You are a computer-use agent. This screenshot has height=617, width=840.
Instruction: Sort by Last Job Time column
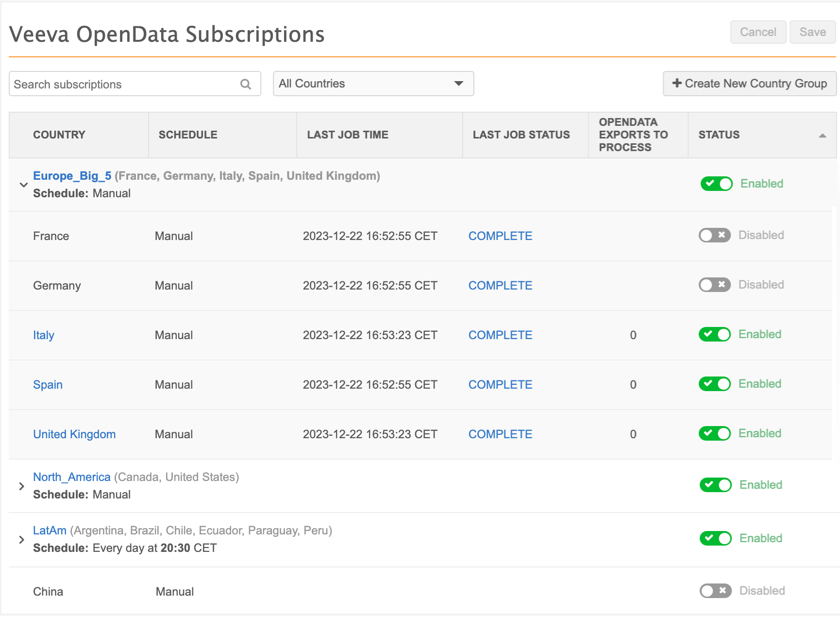coord(347,135)
